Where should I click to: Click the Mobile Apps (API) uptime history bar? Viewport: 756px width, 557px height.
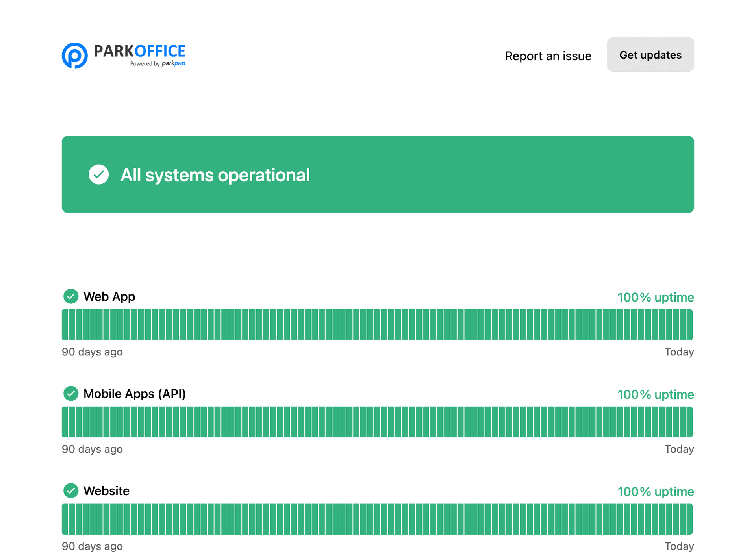coord(377,422)
